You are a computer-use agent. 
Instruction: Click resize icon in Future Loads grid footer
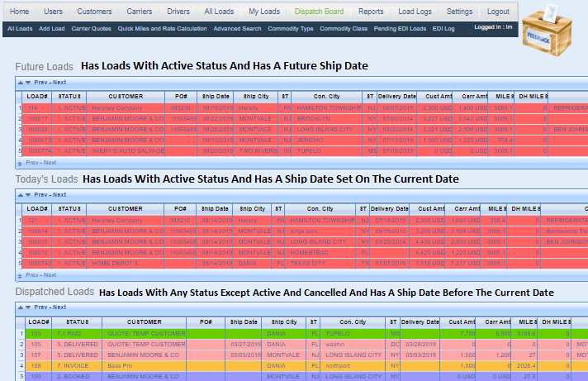pos(21,164)
